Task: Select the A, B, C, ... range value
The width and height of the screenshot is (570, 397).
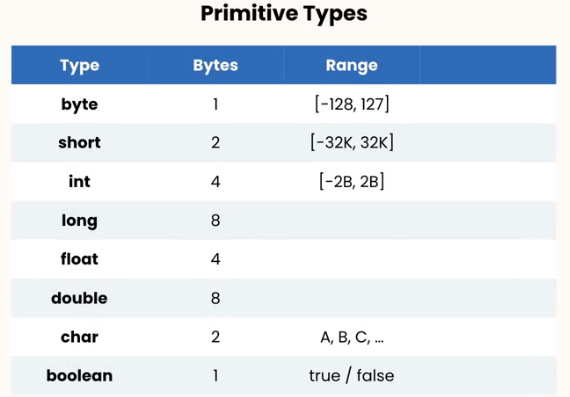Action: click(352, 337)
